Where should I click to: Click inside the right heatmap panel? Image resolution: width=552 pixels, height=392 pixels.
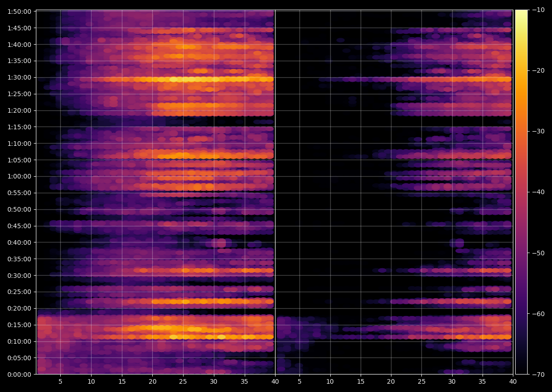tap(394, 192)
